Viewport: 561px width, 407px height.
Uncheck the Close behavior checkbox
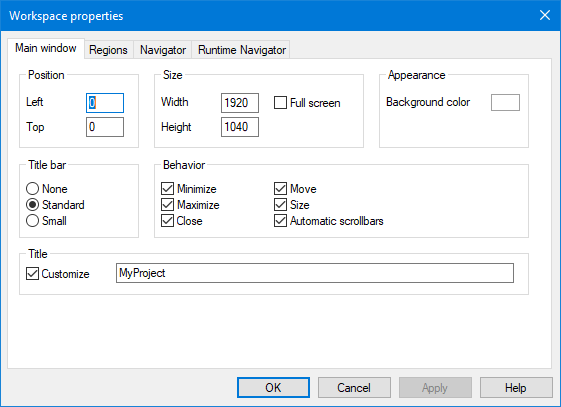[x=167, y=221]
